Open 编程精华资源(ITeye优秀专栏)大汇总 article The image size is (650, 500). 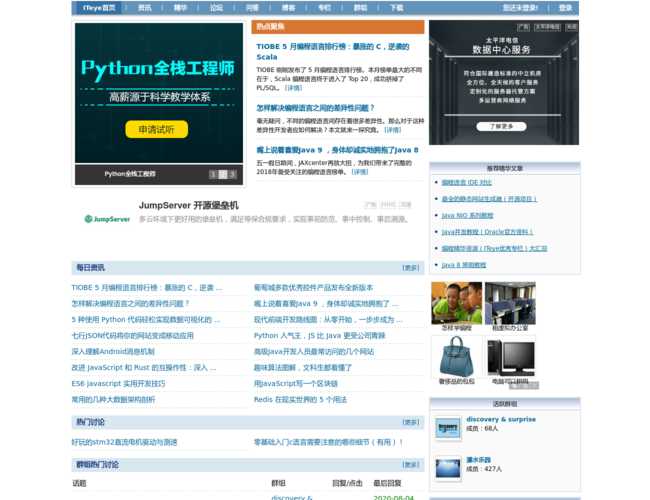click(494, 248)
